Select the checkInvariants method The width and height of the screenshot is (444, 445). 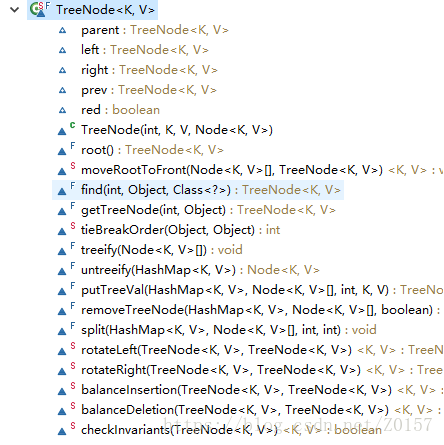(231, 430)
